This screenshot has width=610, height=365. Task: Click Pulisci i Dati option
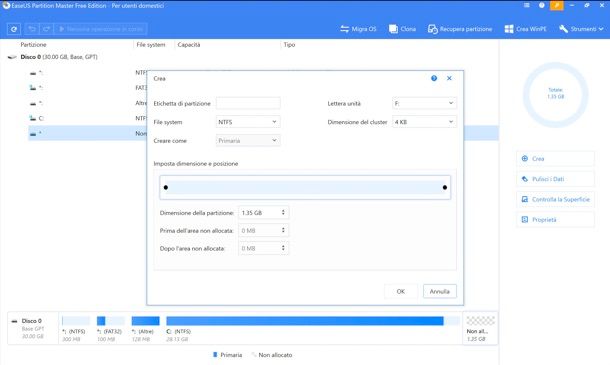tap(556, 179)
